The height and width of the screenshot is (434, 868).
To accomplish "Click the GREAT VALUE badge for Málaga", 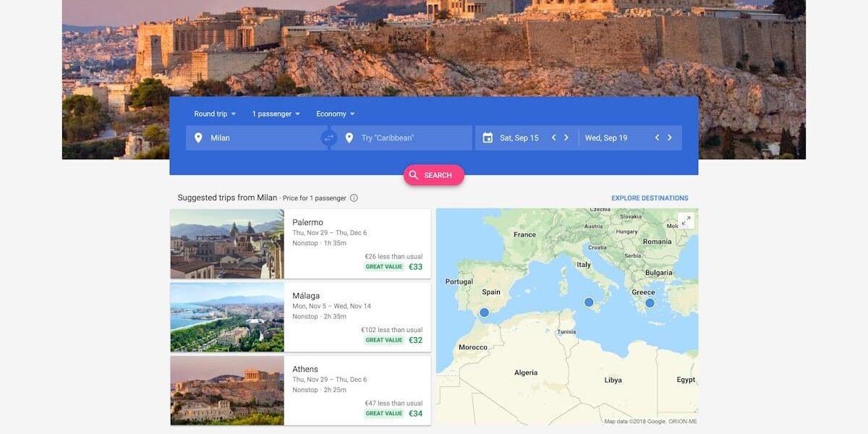I will pos(384,340).
